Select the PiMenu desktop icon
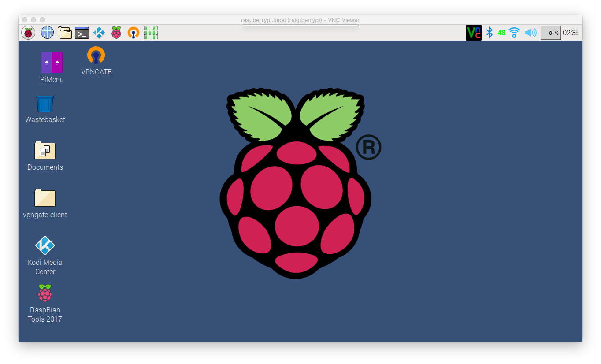The image size is (601, 364). coord(52,67)
